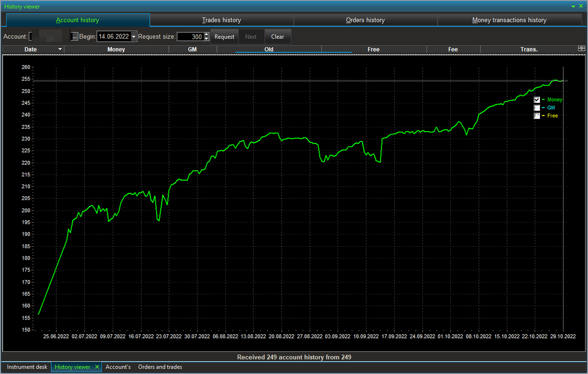Click the Money column header
Image resolution: width=588 pixels, height=374 pixels.
click(x=116, y=49)
